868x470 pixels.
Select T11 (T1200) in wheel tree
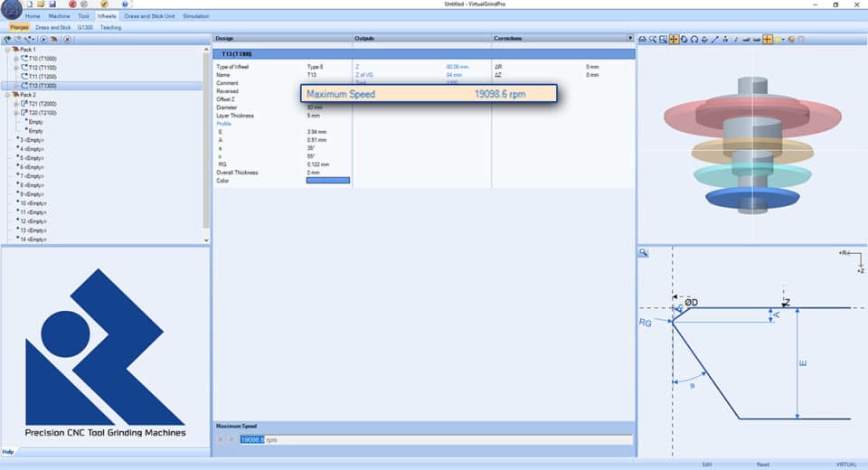pyautogui.click(x=42, y=77)
